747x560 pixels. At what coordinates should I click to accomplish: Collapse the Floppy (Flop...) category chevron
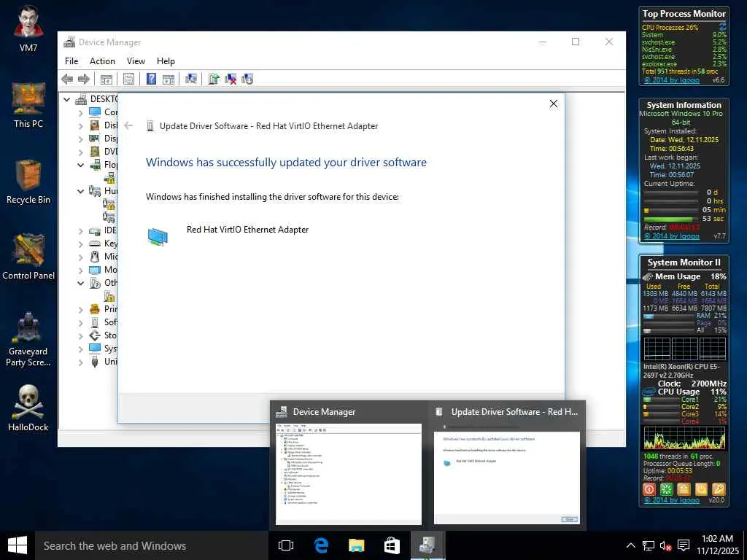80,166
